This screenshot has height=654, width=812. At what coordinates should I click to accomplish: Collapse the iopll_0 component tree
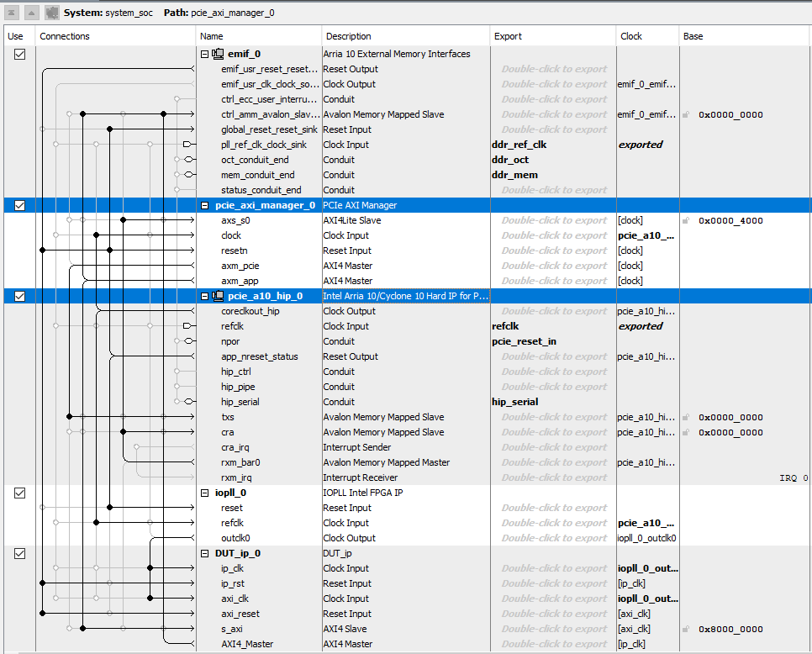[204, 493]
